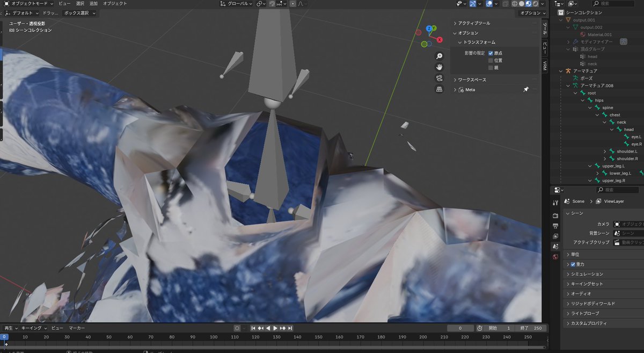
Task: Select the shoulder.L bone in outliner
Action: (x=627, y=152)
